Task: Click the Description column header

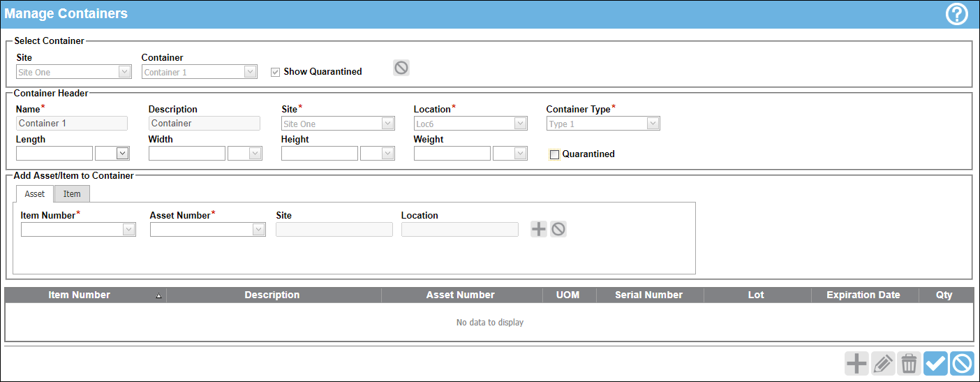Action: (274, 295)
